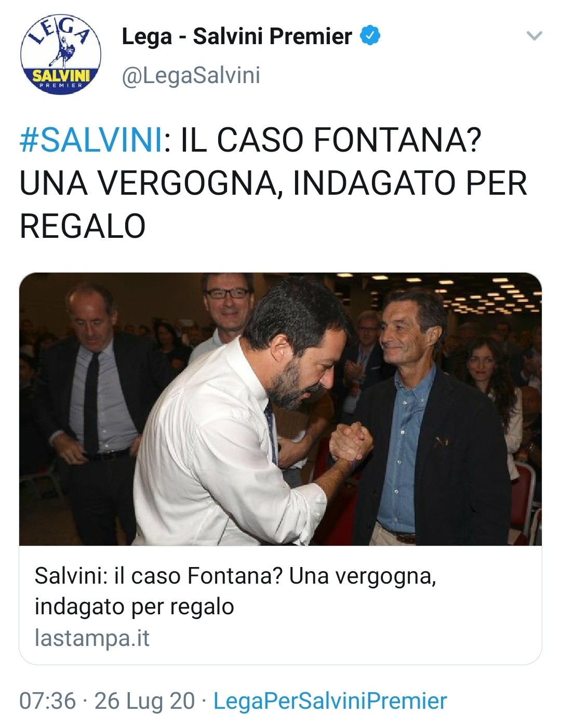Open the Lega Salvini Premier profile avatar
The image size is (561, 728).
click(61, 54)
